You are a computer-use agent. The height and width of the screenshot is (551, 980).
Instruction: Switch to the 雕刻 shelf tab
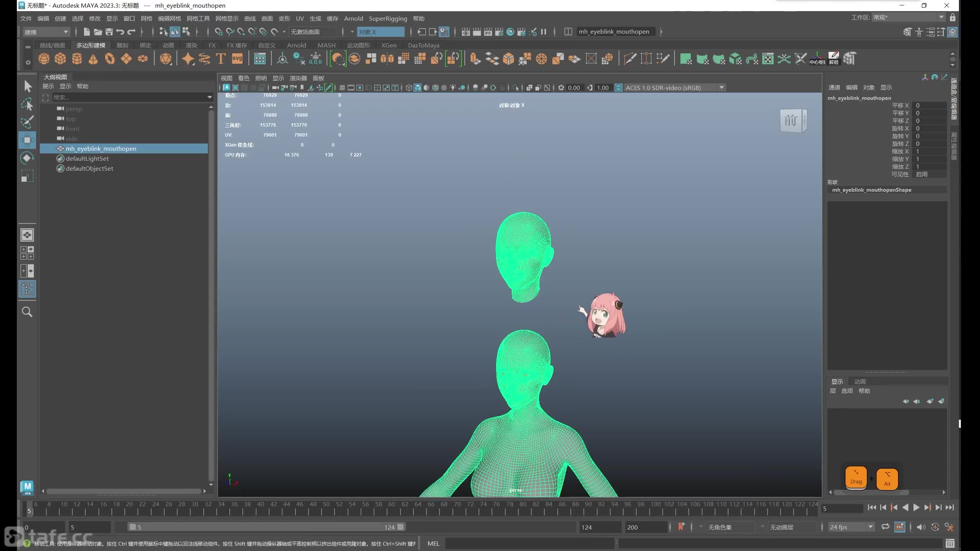coord(122,45)
